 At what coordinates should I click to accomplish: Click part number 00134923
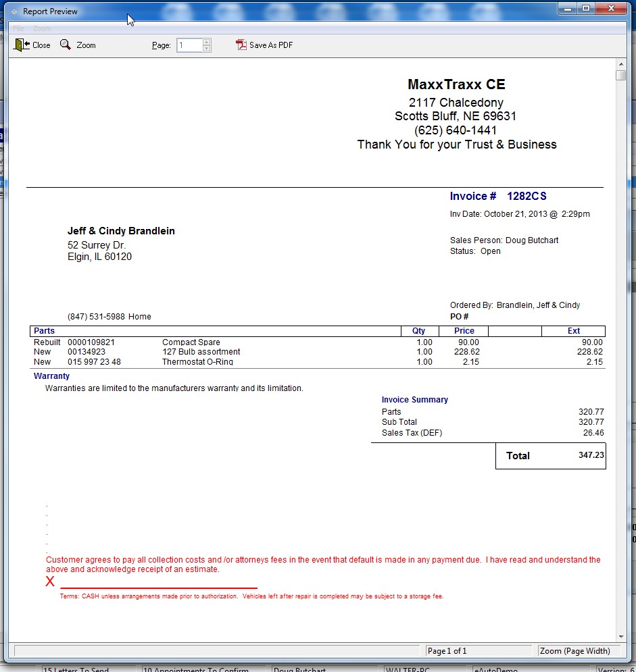tap(87, 352)
